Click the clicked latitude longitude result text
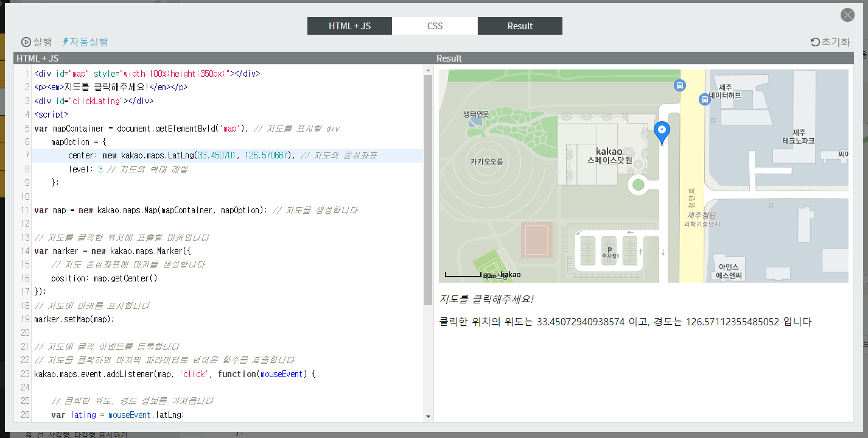This screenshot has width=868, height=438. click(x=625, y=322)
